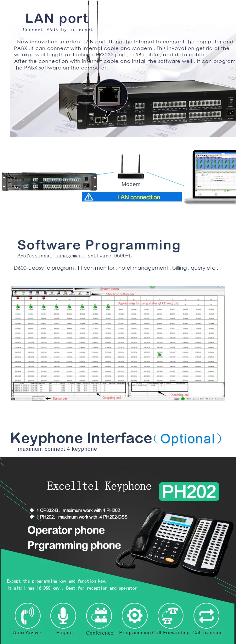Click the warning triangle on LAN banner

pyautogui.click(x=89, y=197)
